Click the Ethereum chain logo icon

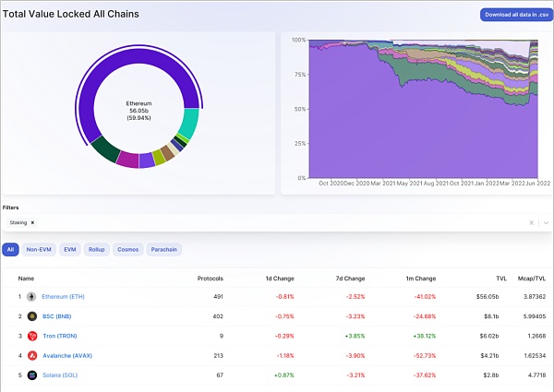point(31,297)
